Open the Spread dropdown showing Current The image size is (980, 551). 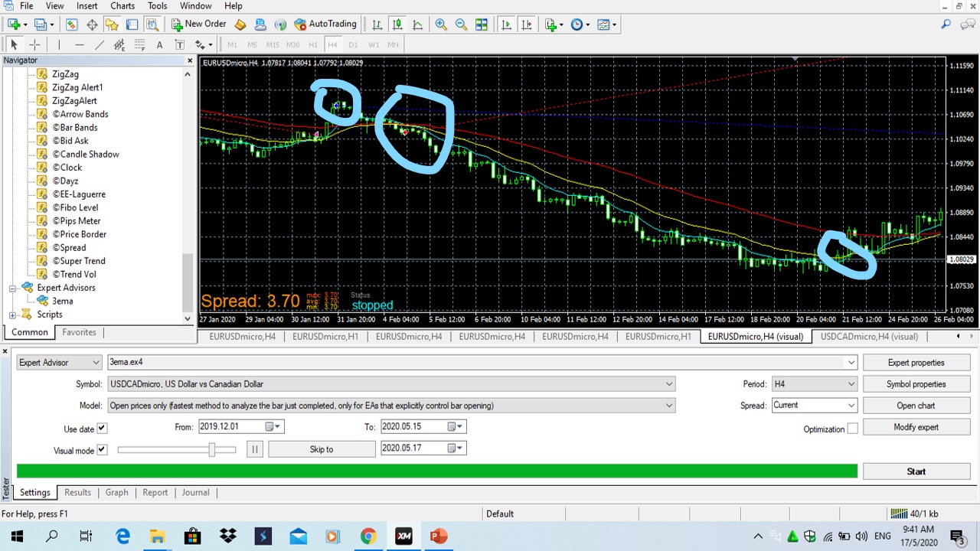tap(851, 406)
